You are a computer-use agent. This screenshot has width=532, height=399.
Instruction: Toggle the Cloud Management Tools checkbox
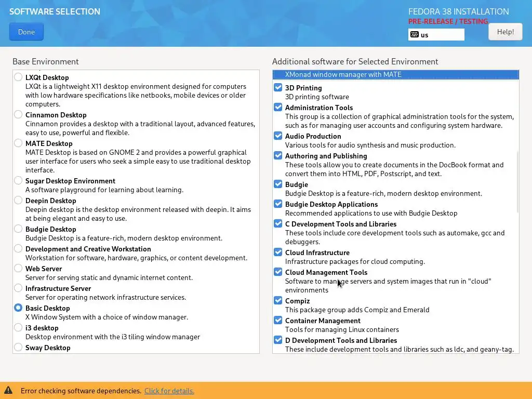[278, 271]
